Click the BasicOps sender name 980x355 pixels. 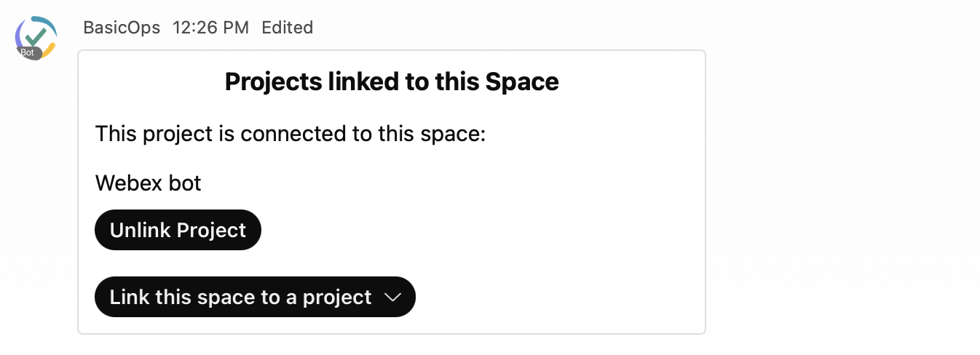122,28
